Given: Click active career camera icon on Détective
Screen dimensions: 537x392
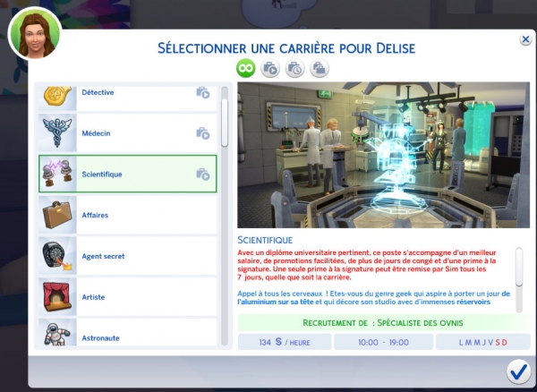Looking at the screenshot, I should coord(203,92).
